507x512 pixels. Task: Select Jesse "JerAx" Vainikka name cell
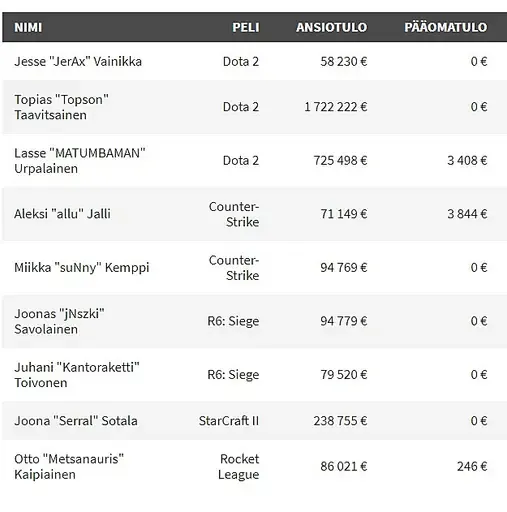(78, 61)
